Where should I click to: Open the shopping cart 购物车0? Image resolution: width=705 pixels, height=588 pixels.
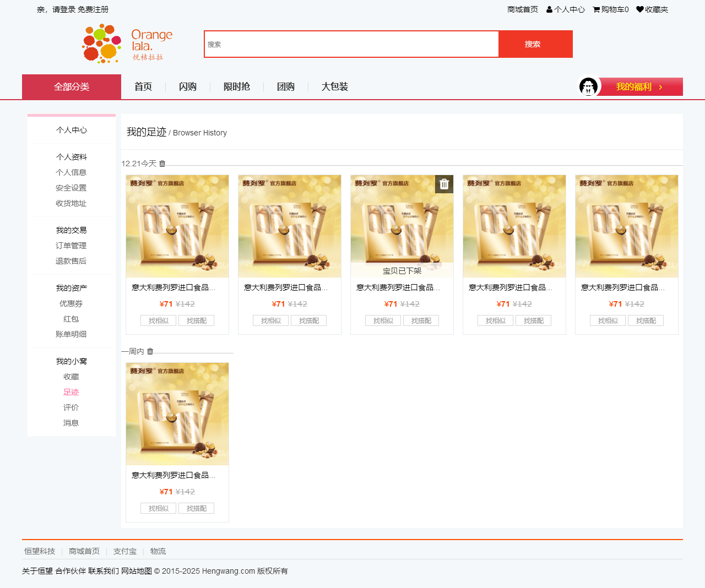click(x=610, y=9)
